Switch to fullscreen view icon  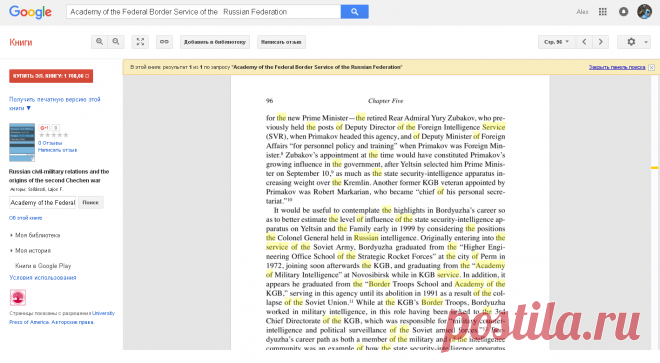click(140, 42)
